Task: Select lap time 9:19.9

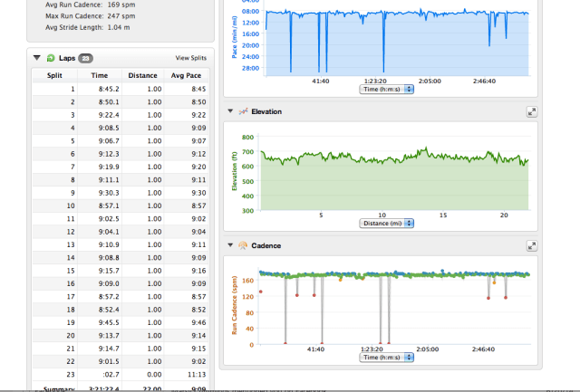Action: click(109, 167)
